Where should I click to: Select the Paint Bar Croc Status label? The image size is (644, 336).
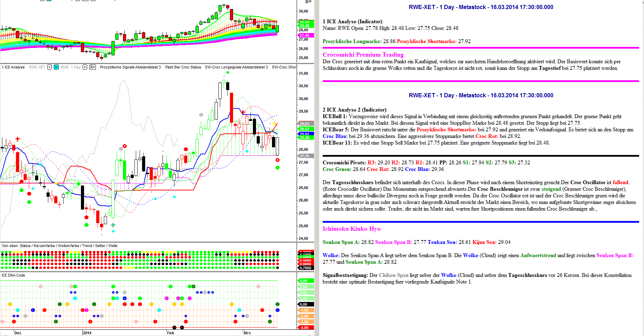coord(183,67)
